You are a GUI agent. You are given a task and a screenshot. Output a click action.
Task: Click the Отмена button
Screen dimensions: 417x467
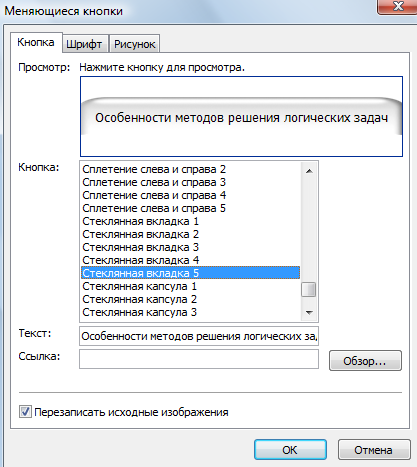point(374,450)
